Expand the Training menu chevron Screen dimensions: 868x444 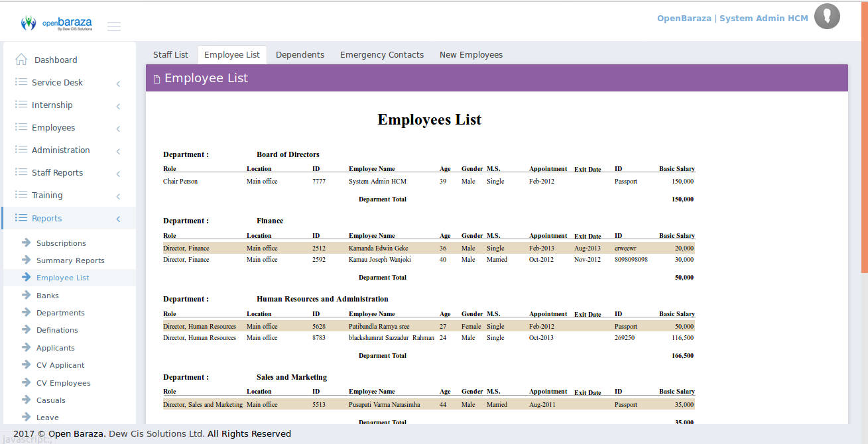pos(118,196)
